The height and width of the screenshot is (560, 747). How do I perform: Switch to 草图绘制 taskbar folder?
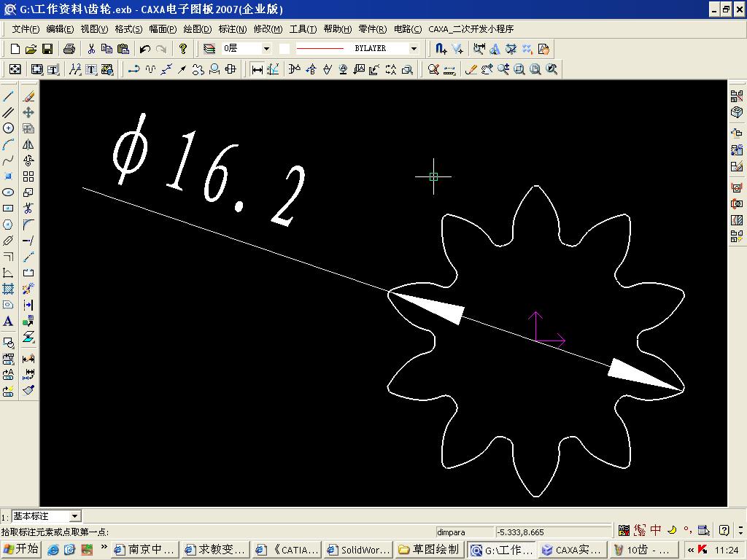[430, 550]
